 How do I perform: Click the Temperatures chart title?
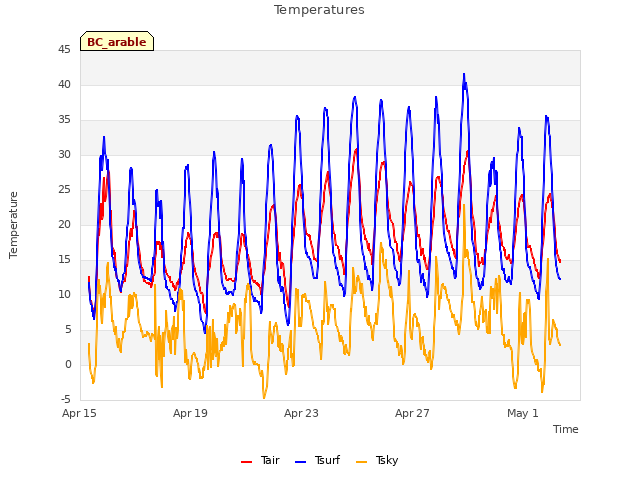(x=319, y=10)
